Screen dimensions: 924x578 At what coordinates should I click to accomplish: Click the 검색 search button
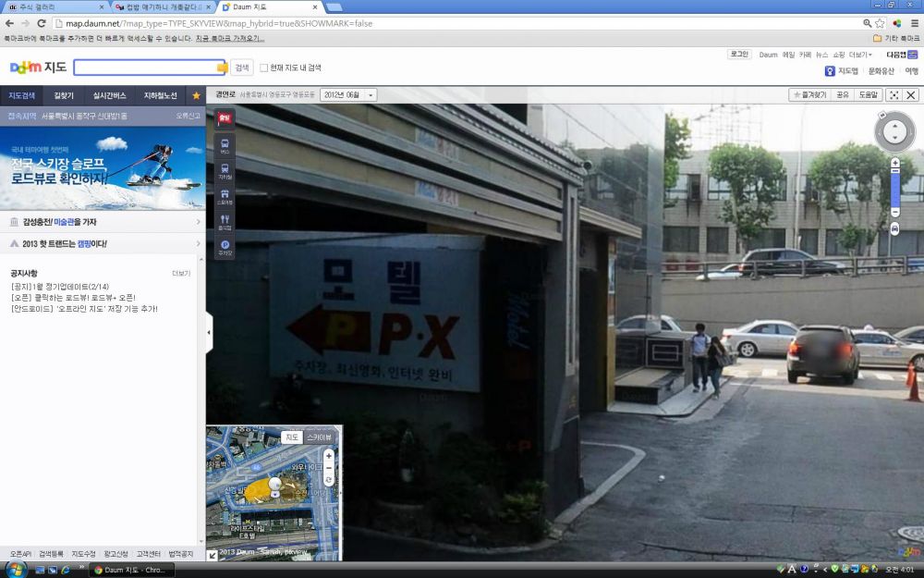click(242, 68)
